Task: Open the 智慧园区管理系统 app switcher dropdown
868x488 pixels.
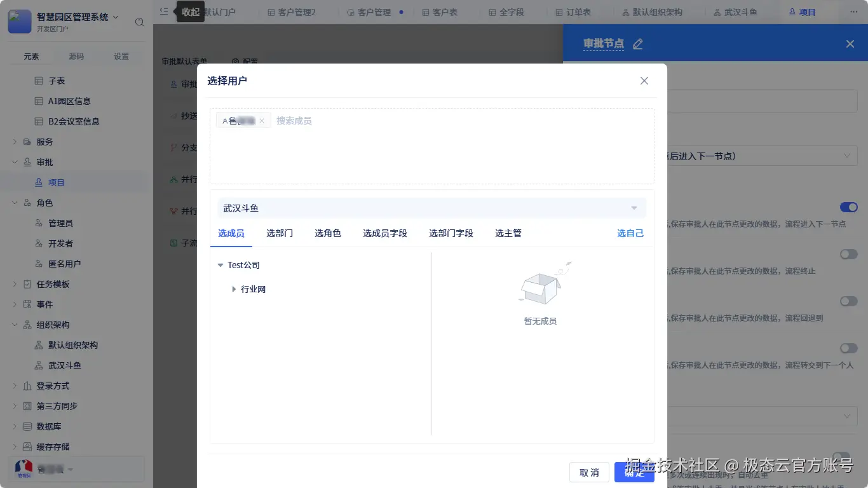Action: point(116,17)
